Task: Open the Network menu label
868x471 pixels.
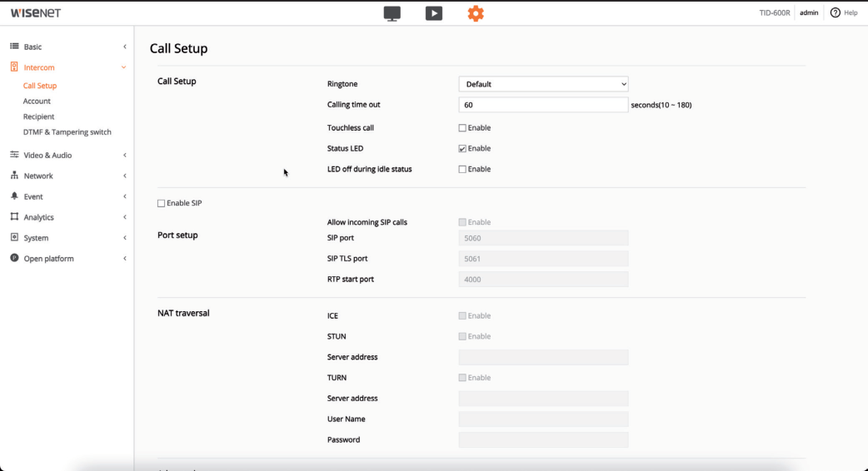Action: pyautogui.click(x=38, y=176)
